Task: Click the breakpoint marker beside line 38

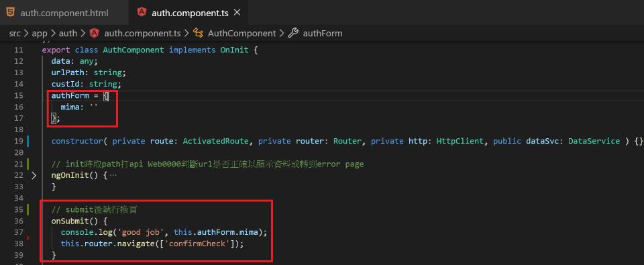Action: point(28,237)
